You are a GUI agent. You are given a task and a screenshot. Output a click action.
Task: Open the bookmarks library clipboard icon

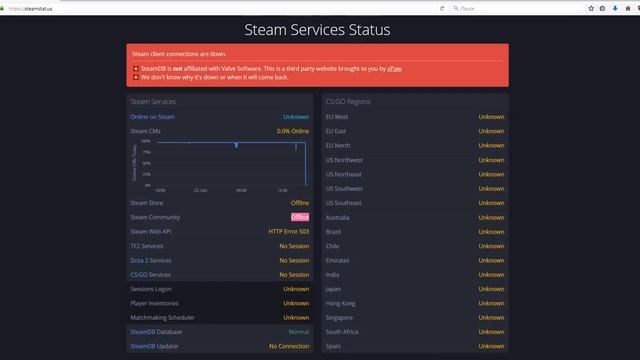(x=602, y=8)
